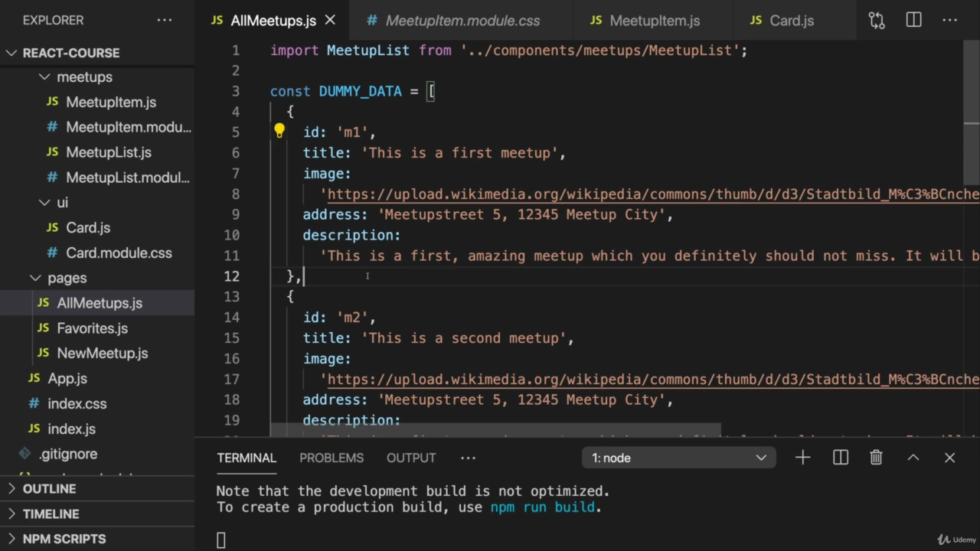The width and height of the screenshot is (980, 551).
Task: Click the wikimedia image URL on line 8
Action: click(653, 194)
